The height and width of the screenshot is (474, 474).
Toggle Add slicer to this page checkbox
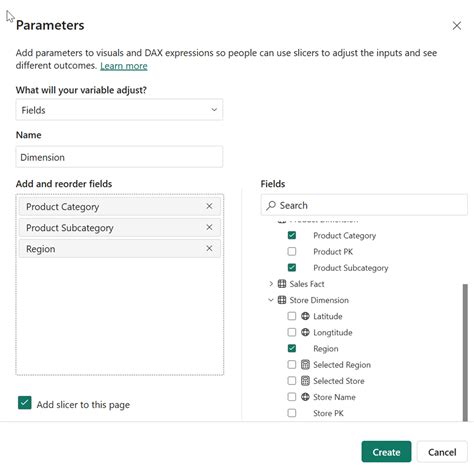point(25,403)
